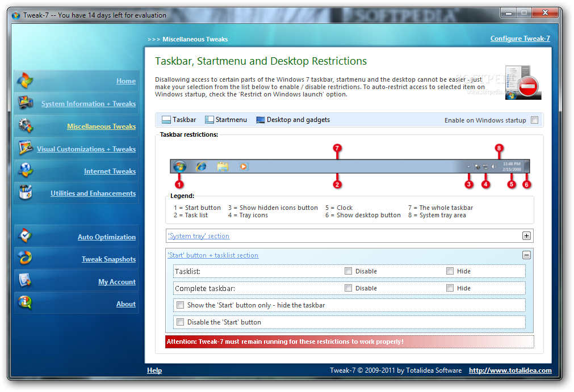Expand the 'System tray' section plus button
The image size is (574, 392).
(526, 236)
